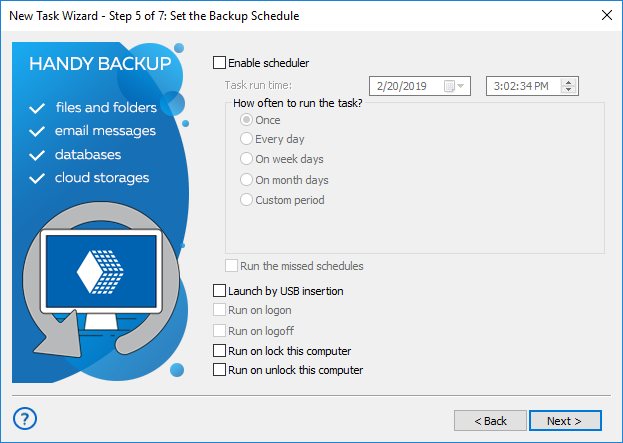Click the Run on logon checkbox
The image size is (623, 443).
(220, 311)
